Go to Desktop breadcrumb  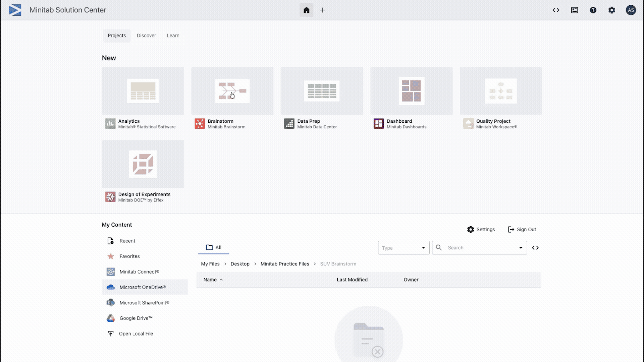[240, 264]
